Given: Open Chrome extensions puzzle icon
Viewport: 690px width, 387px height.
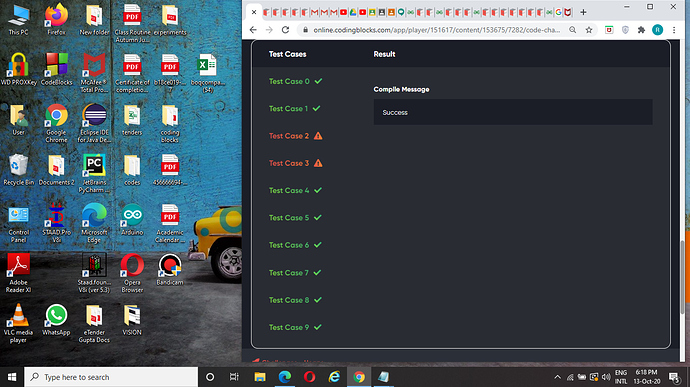Looking at the screenshot, I should [641, 30].
